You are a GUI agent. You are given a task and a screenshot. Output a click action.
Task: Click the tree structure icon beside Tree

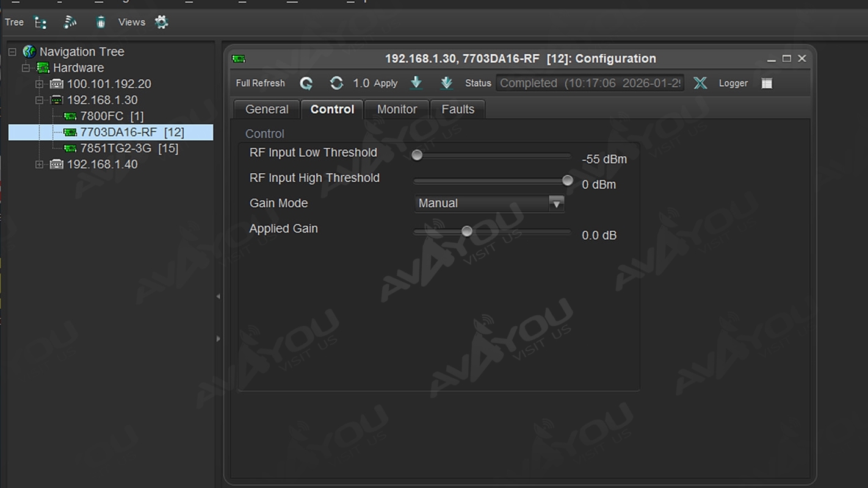(40, 23)
